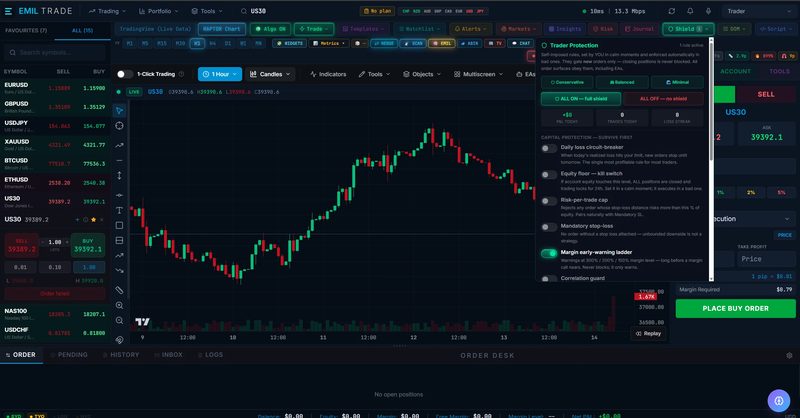Open the Order Desk settings gear
The height and width of the screenshot is (418, 800).
click(789, 355)
